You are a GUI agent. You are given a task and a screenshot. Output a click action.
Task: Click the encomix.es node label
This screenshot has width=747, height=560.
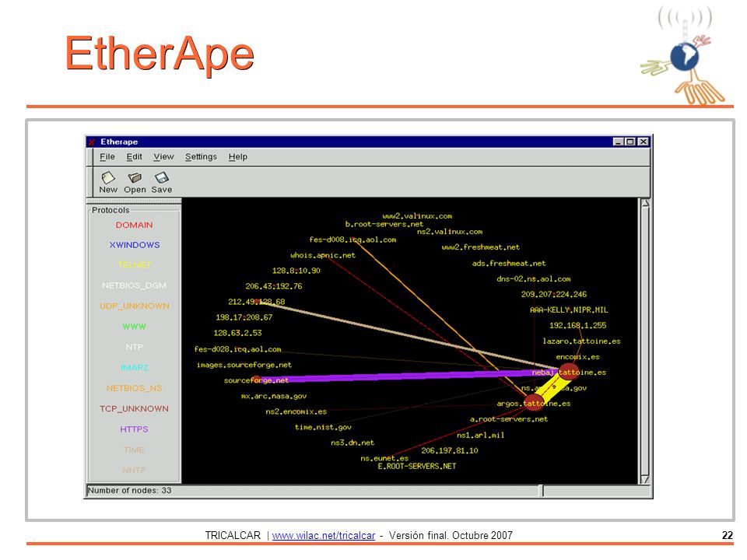(578, 357)
